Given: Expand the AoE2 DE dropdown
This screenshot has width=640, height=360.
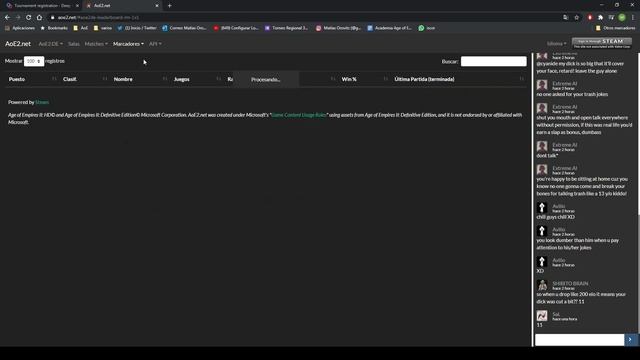Looking at the screenshot, I should pos(51,44).
